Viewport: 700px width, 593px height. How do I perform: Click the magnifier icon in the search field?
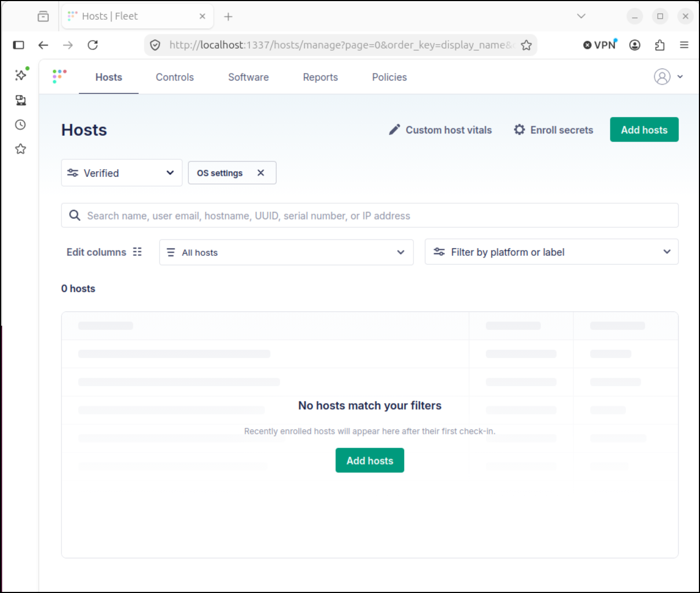click(x=75, y=215)
